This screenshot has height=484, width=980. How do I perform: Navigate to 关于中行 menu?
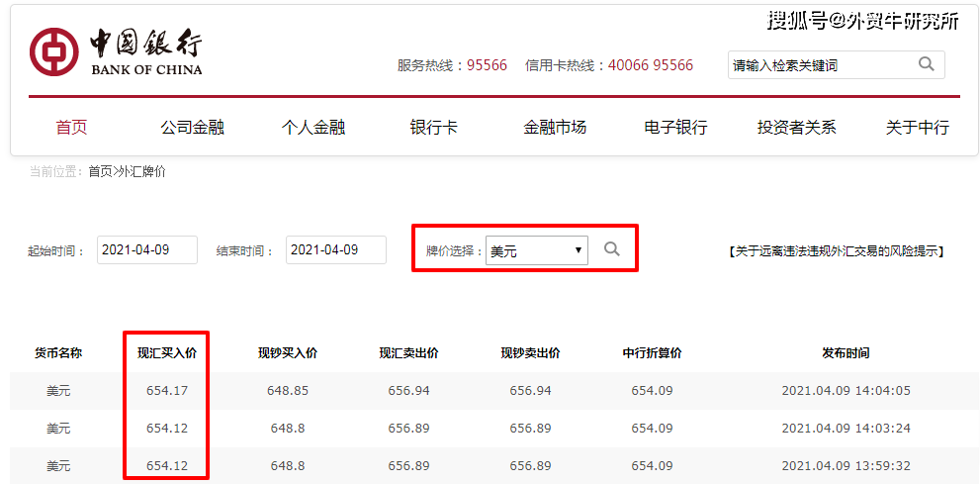[x=917, y=127]
